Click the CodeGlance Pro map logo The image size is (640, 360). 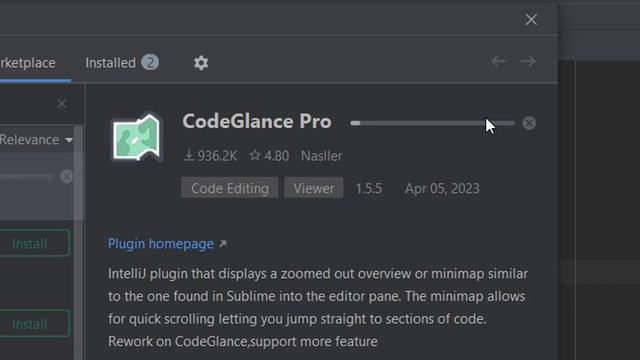137,137
